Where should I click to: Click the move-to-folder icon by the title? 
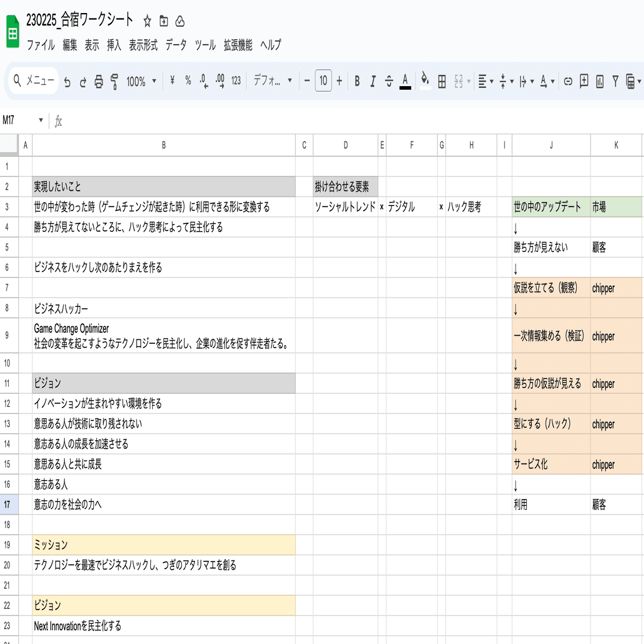(x=163, y=21)
